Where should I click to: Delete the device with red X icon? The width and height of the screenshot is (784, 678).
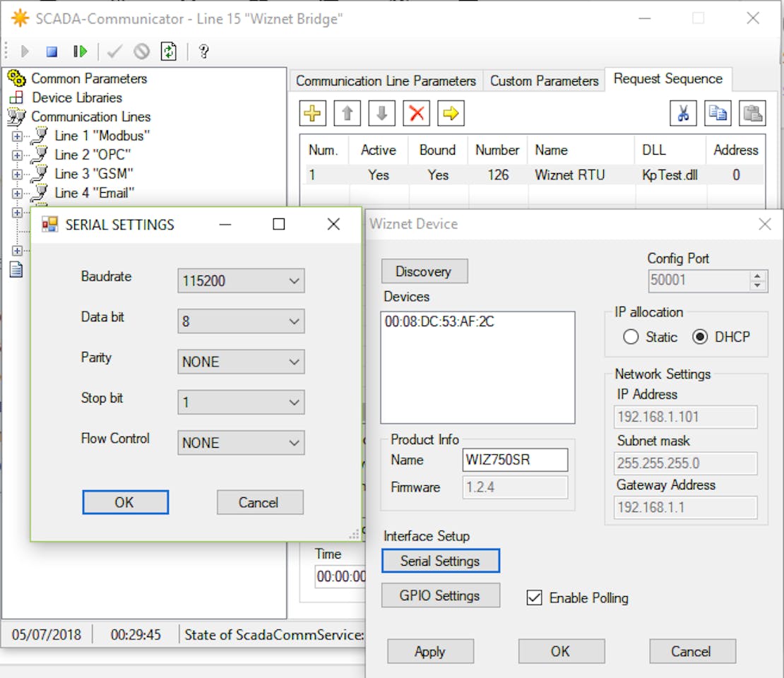click(x=416, y=113)
